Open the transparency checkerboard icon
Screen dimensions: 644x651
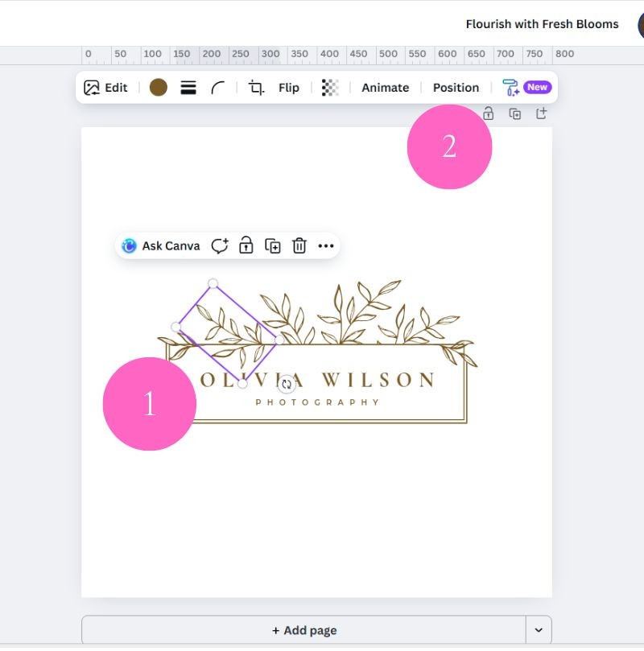pos(329,88)
